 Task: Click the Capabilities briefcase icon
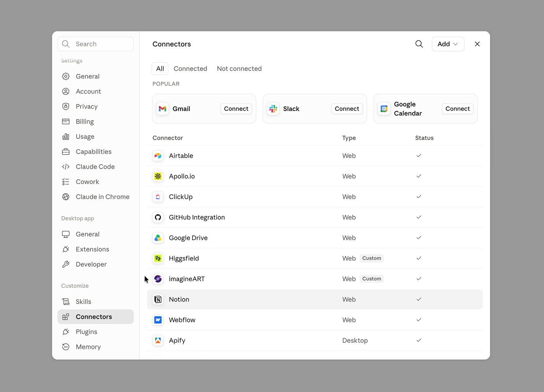click(x=66, y=152)
